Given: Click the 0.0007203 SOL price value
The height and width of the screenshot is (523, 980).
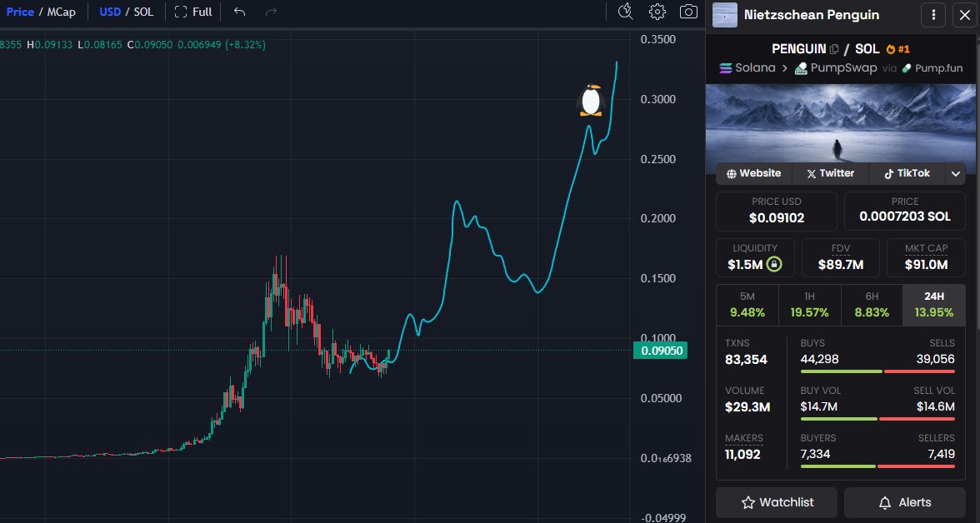Looking at the screenshot, I should coord(904,217).
